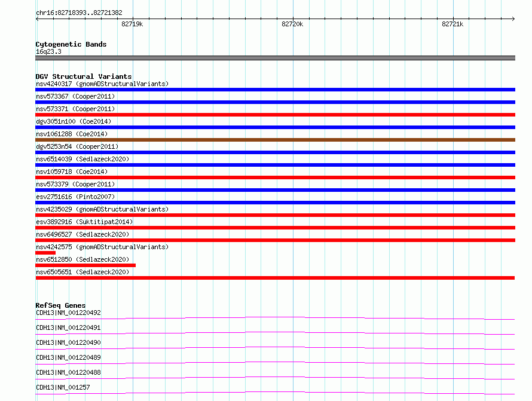532x401 pixels.
Task: Click the brown bar under nsv1061288
Action: pos(275,140)
